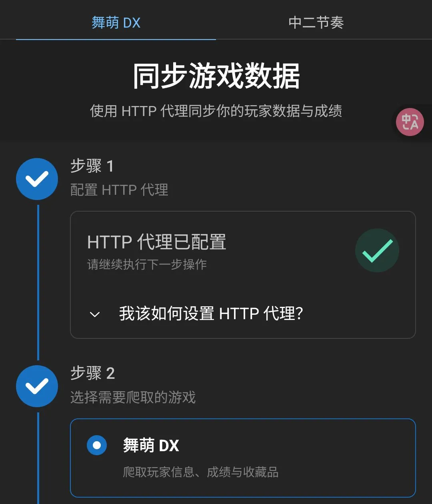Click the 步骤 2 blue checkmark circle
This screenshot has height=504, width=432.
point(37,386)
